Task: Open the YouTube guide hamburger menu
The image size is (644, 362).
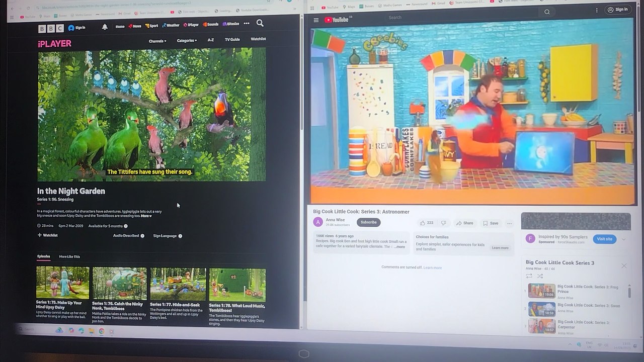Action: coord(316,20)
